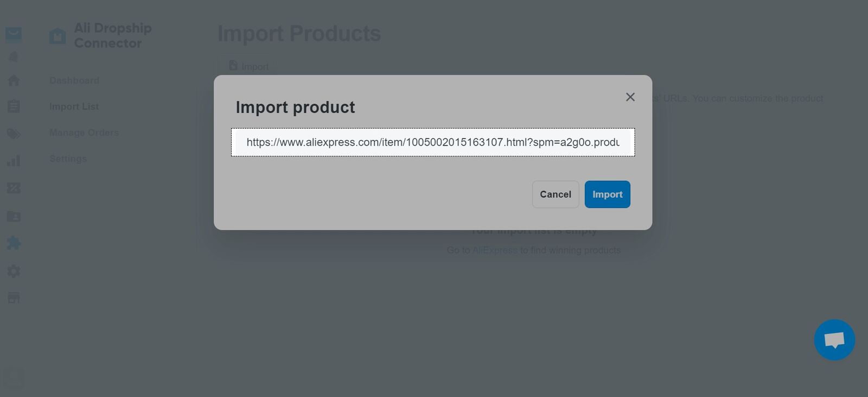Open the puzzle piece apps icon
This screenshot has height=397, width=868.
point(14,243)
